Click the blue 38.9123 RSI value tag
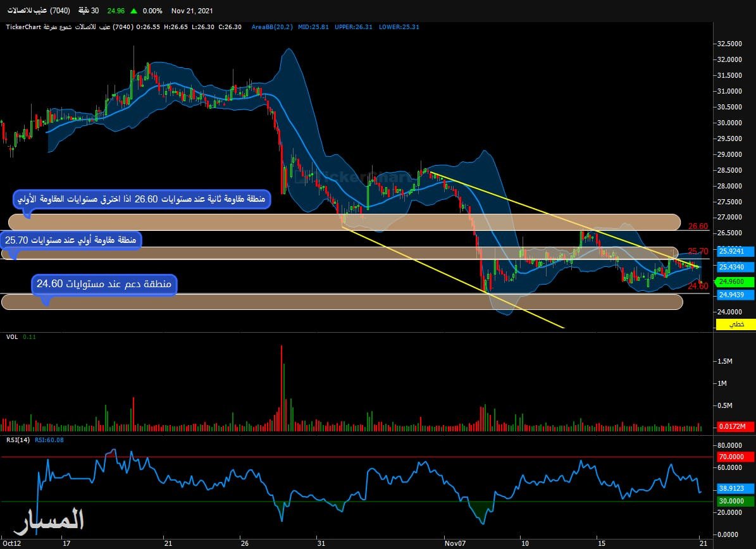Screen dimensions: 756x549 [x=734, y=488]
